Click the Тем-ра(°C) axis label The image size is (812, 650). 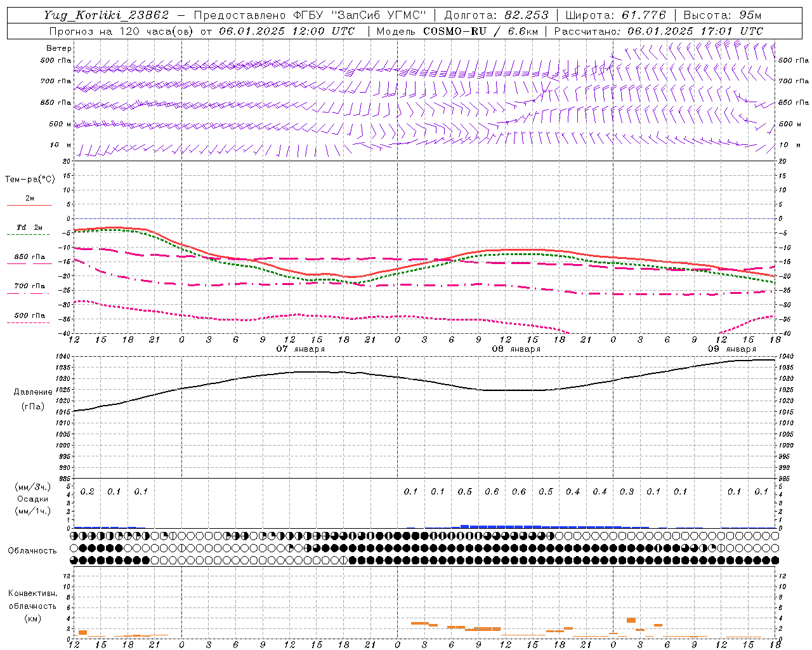click(x=30, y=180)
